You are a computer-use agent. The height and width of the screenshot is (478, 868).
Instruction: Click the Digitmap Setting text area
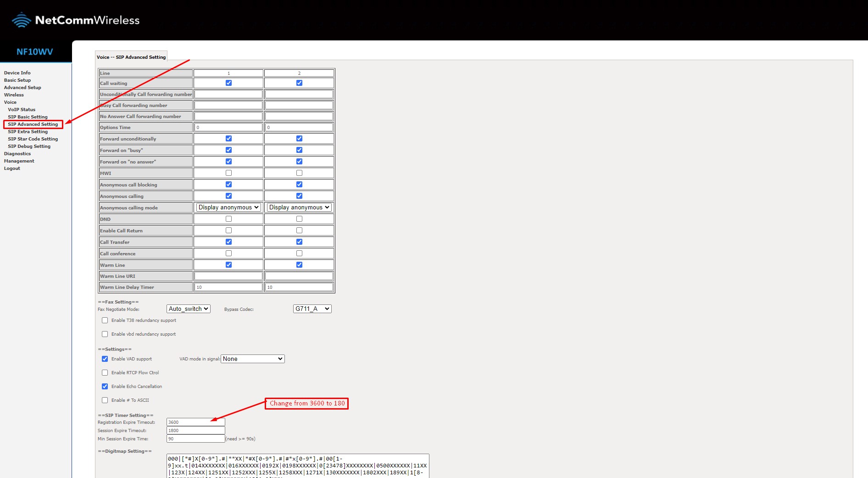point(298,466)
